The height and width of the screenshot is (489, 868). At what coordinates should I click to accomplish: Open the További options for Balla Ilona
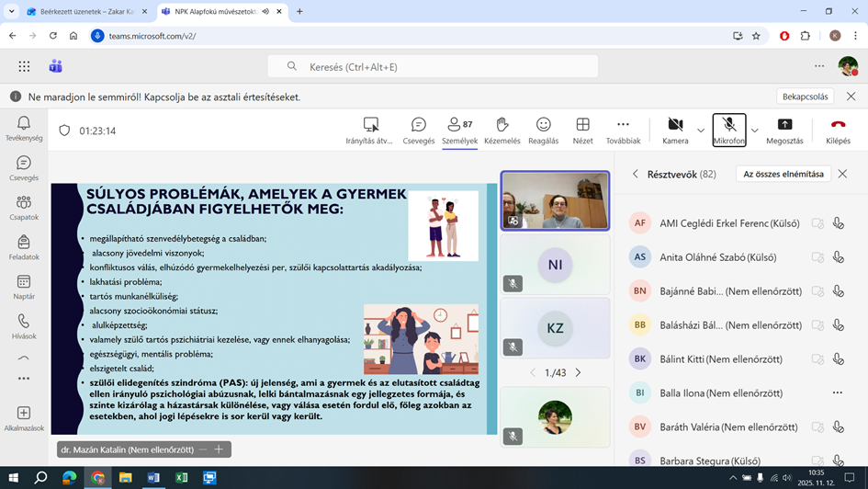click(837, 392)
